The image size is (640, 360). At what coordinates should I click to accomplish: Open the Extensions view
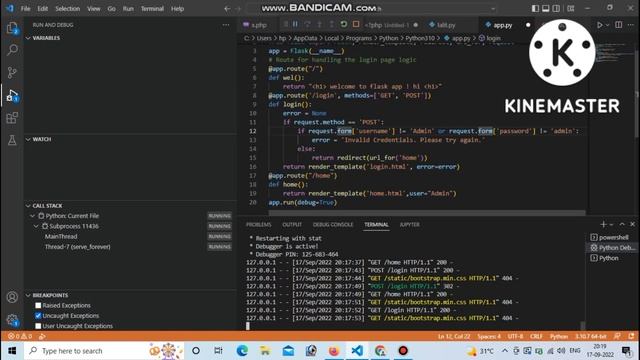[x=12, y=118]
